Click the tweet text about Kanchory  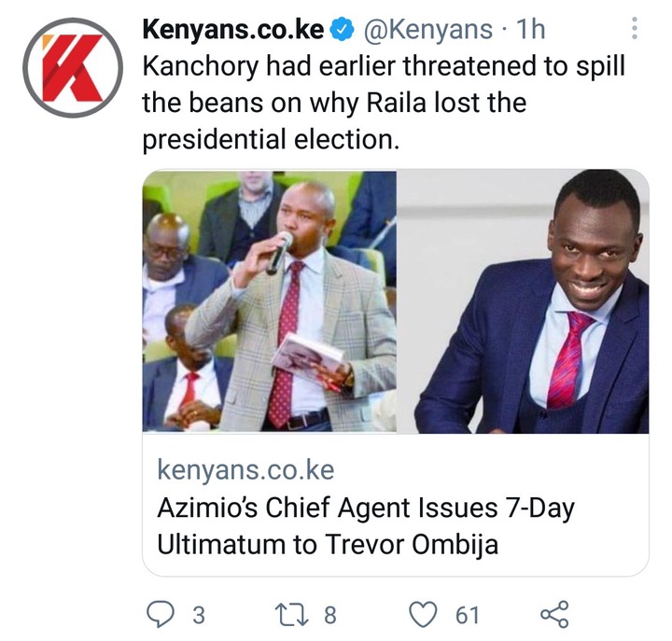[384, 103]
